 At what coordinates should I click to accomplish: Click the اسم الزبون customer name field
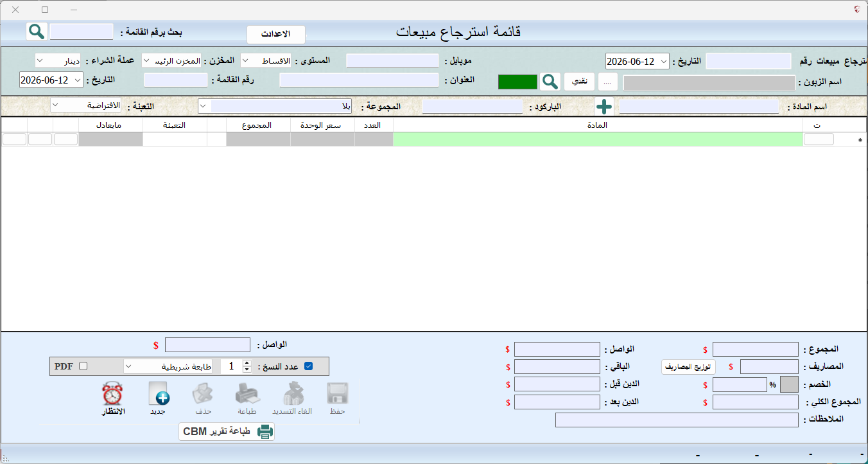(x=709, y=83)
